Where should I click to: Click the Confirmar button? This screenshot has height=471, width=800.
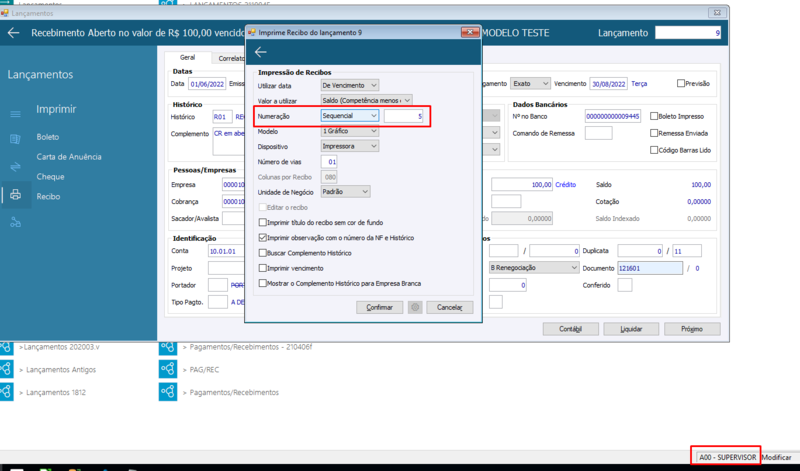(x=379, y=307)
